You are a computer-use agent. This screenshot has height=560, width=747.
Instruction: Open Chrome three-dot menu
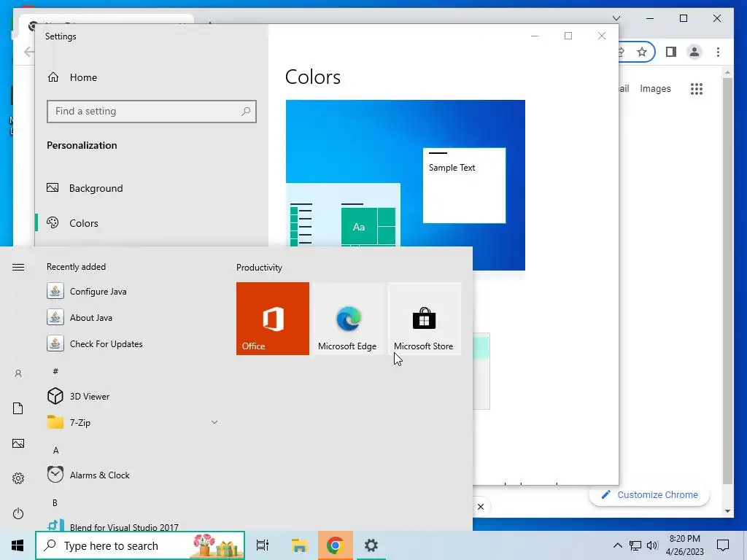[x=718, y=52]
